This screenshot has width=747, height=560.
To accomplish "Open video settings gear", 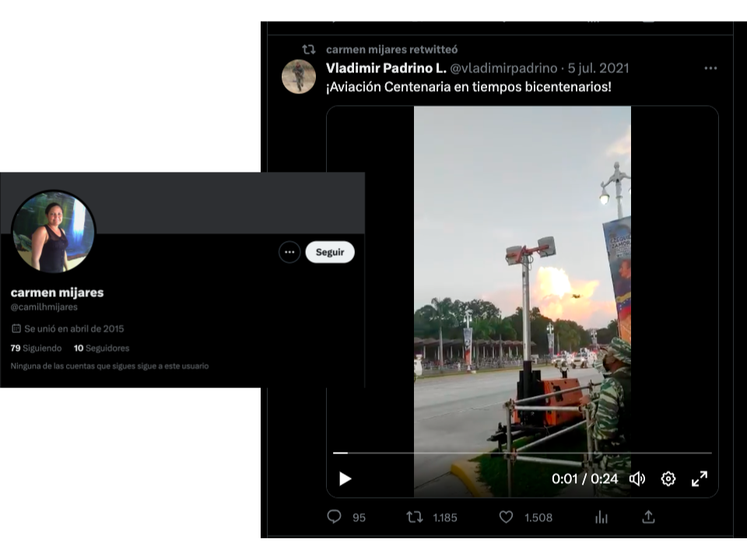I will [668, 479].
